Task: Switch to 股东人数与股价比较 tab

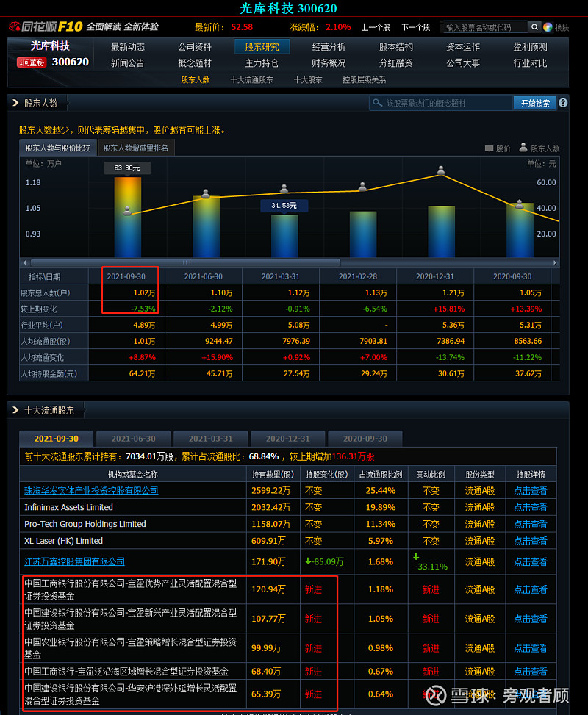Action: click(58, 148)
